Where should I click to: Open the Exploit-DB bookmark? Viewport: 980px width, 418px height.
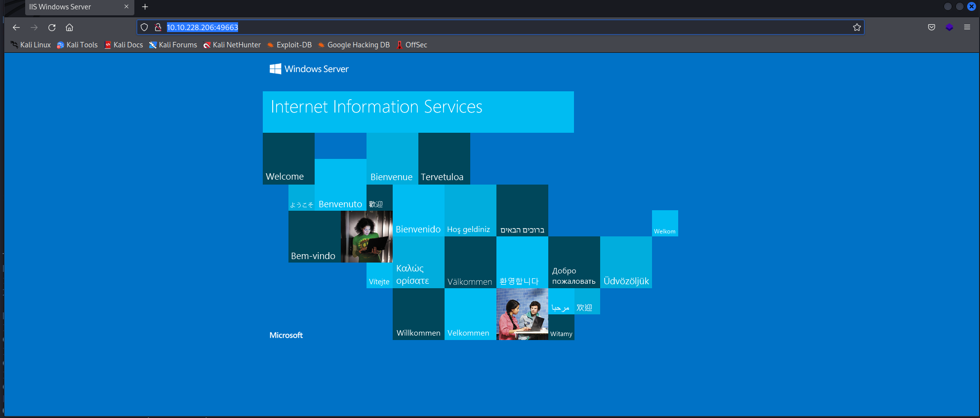[289, 45]
